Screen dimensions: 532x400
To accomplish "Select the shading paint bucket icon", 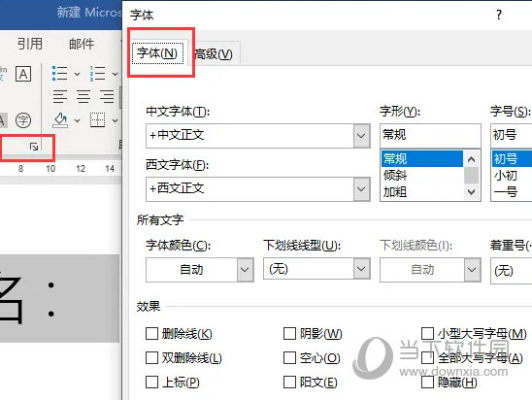I will point(60,120).
